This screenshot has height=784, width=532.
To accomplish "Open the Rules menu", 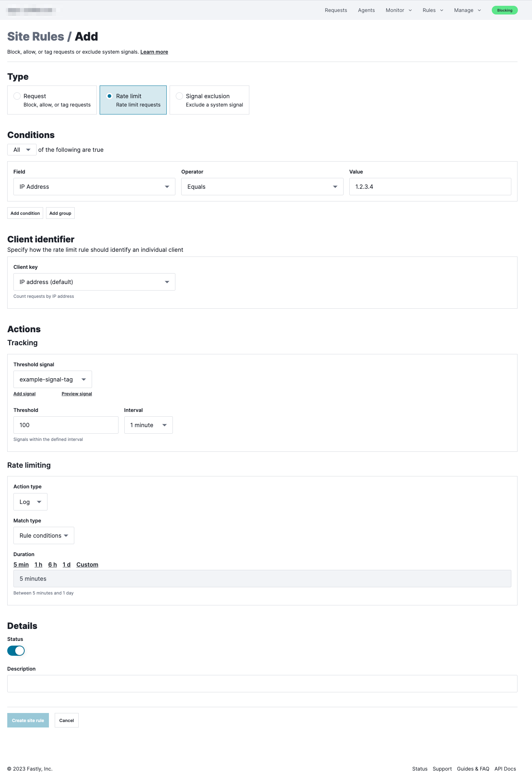I will pyautogui.click(x=433, y=10).
